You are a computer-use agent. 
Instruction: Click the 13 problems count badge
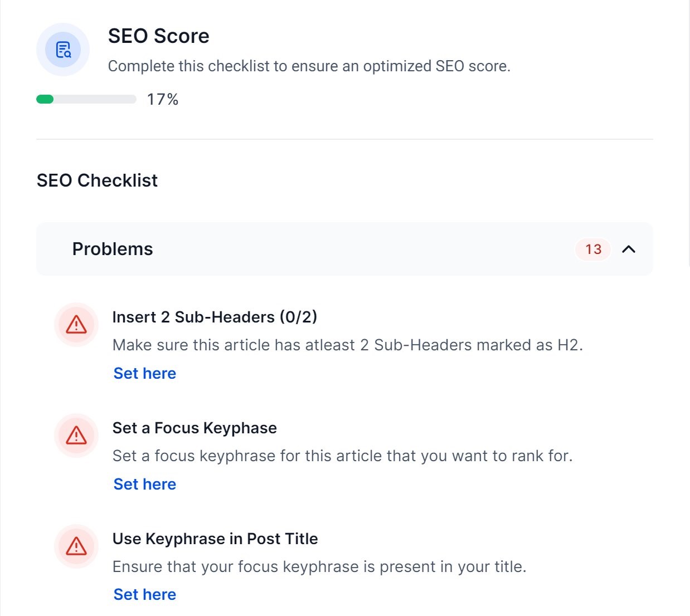pos(594,249)
